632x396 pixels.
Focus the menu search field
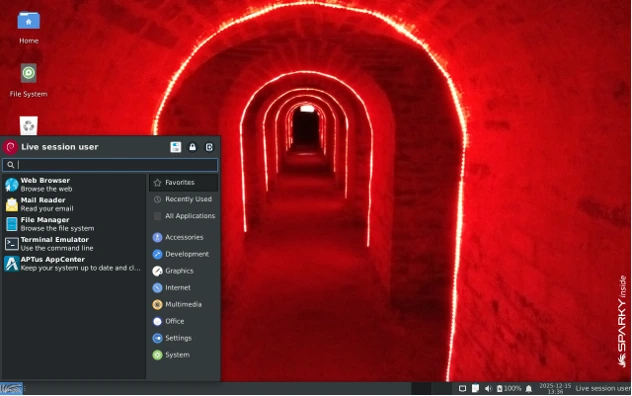click(110, 165)
